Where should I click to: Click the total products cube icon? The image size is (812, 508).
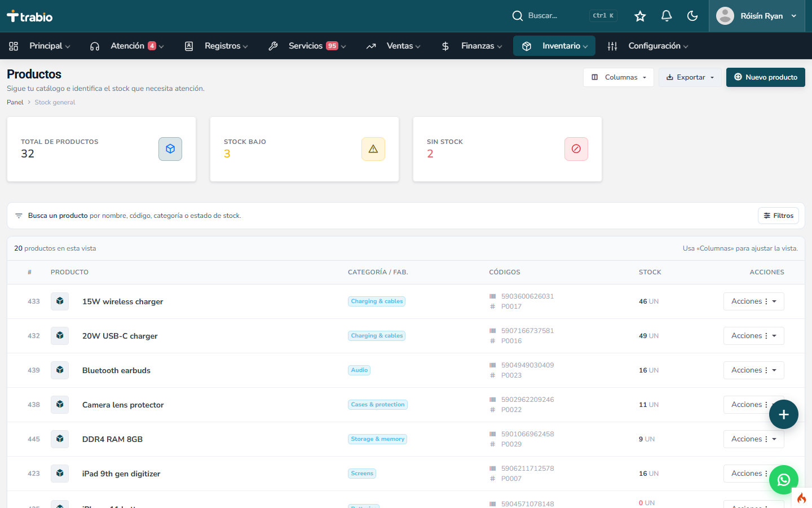tap(170, 149)
